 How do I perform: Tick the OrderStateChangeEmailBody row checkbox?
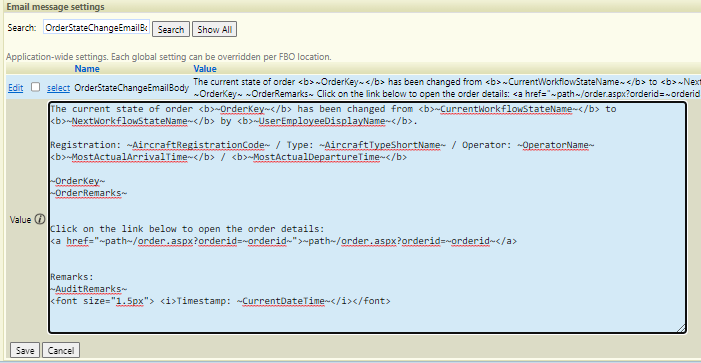click(35, 87)
